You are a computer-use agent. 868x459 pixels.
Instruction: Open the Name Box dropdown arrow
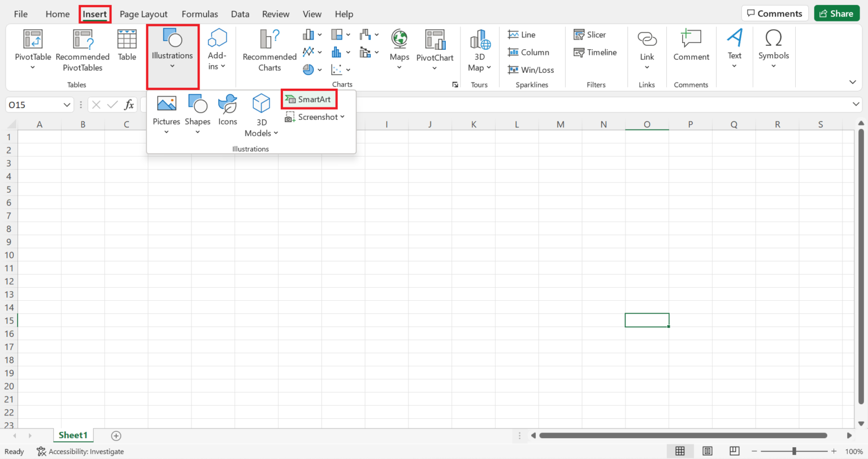[x=66, y=104]
